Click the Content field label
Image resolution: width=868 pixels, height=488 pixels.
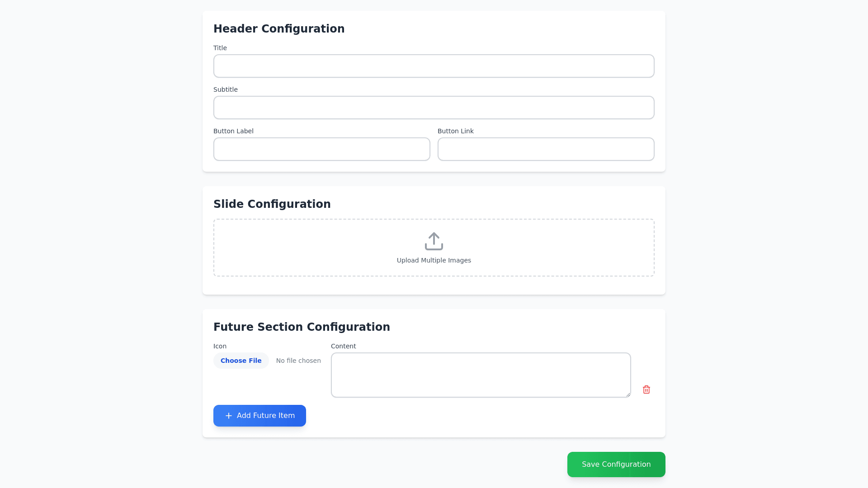343,346
